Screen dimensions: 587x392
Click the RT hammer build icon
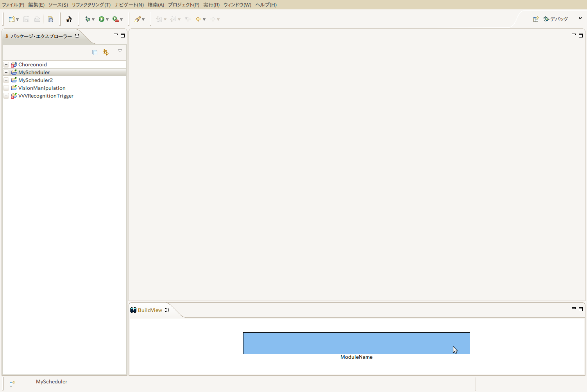point(69,19)
